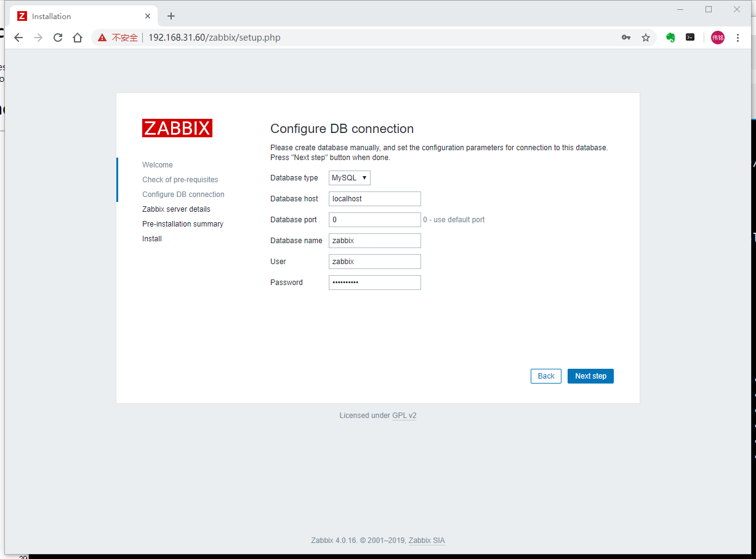Image resolution: width=756 pixels, height=559 pixels.
Task: Click the 'Database host' label
Action: tap(294, 199)
